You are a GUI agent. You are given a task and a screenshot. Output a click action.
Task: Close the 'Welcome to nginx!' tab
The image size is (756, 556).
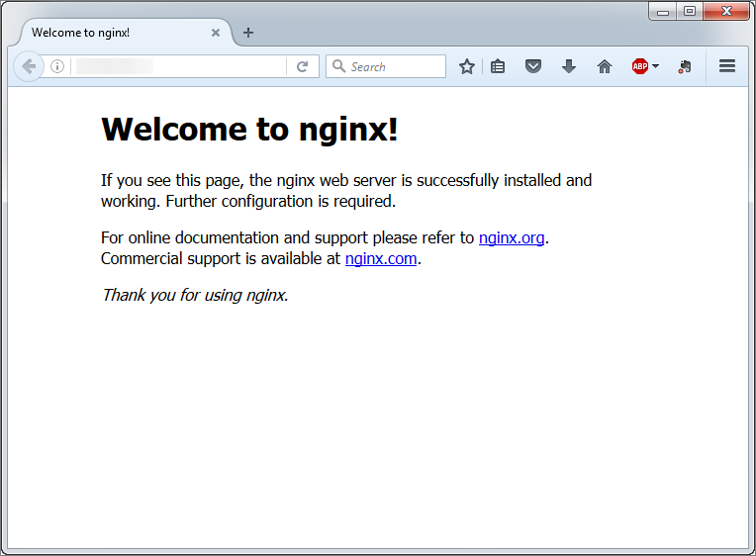coord(216,33)
